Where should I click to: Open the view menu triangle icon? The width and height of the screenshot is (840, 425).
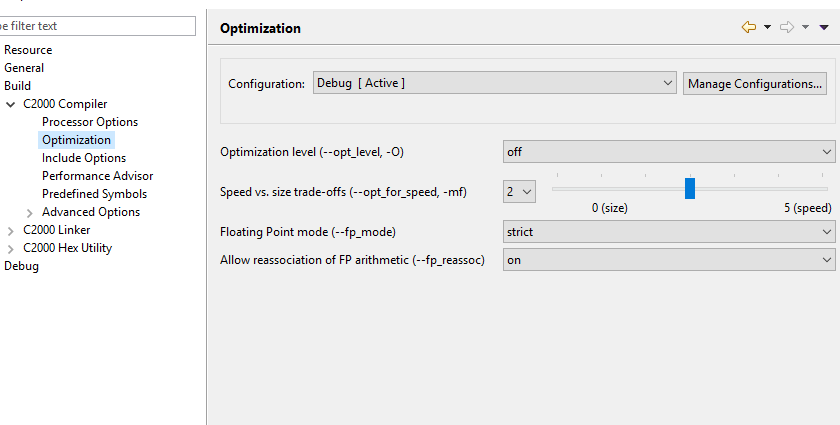[x=824, y=28]
